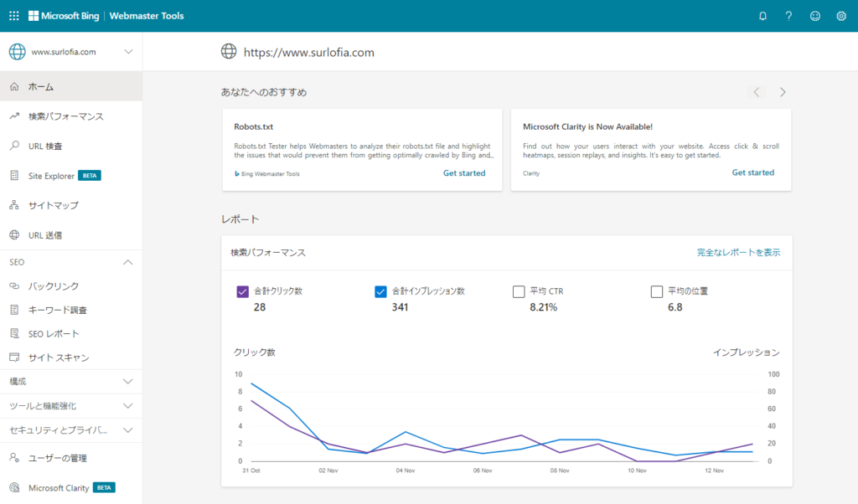The height and width of the screenshot is (504, 858).
Task: Open Microsoft Clarity beta from the sidebar
Action: click(59, 487)
